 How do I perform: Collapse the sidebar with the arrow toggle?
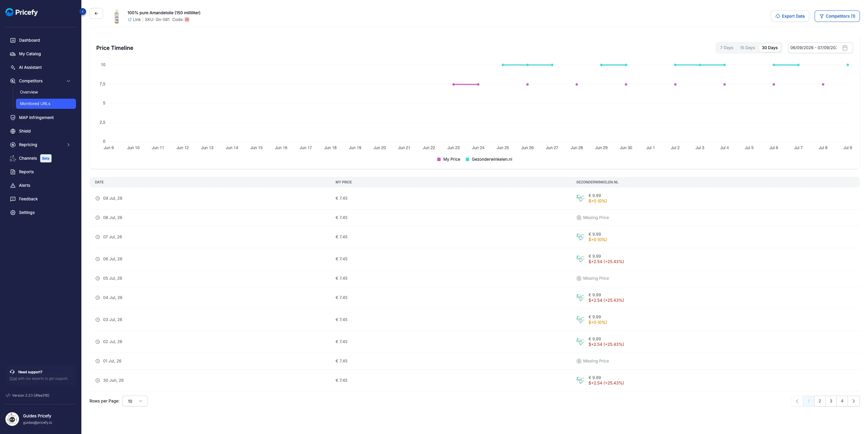pos(83,12)
